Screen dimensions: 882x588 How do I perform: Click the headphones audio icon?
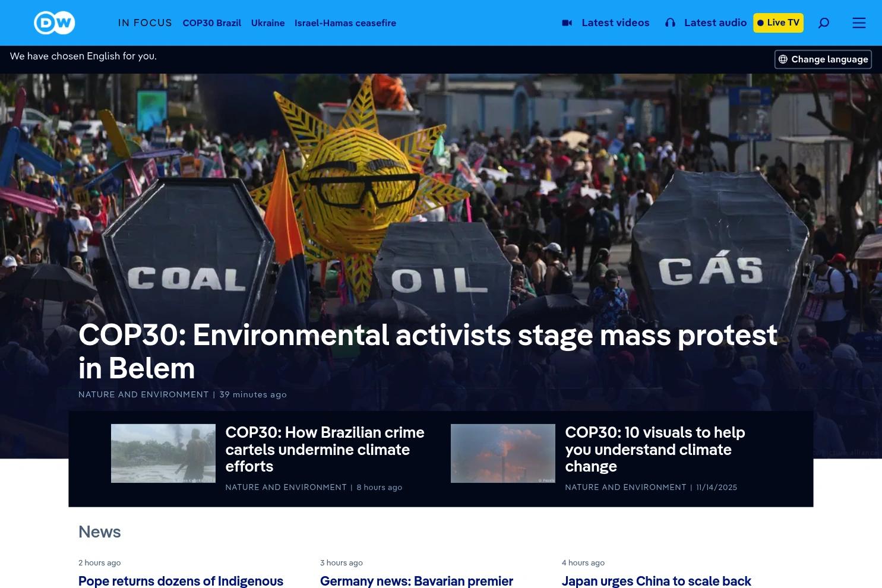pos(670,23)
